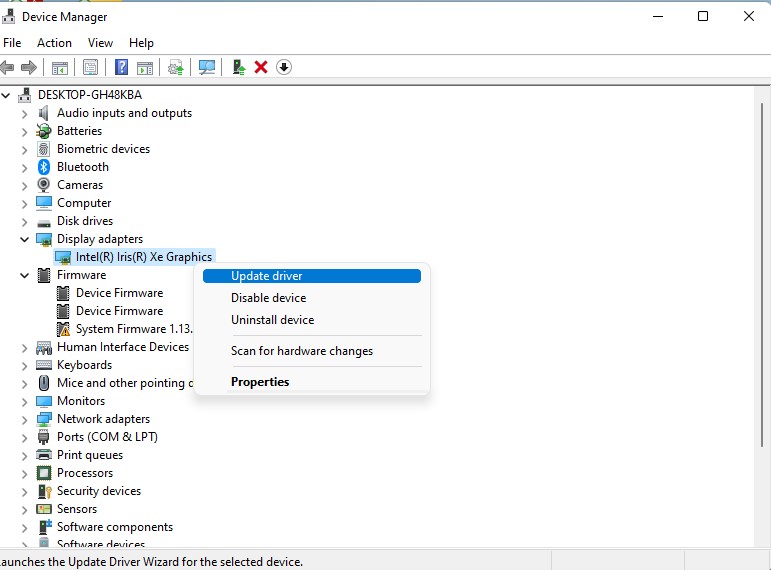Click the Audio inputs speaker icon
This screenshot has width=771, height=570.
point(44,113)
